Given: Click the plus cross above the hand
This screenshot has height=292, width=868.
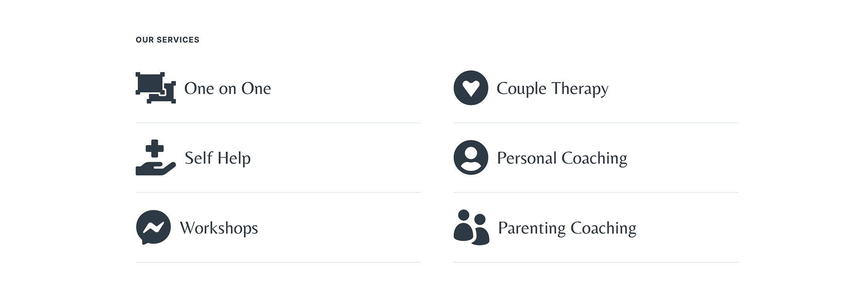Looking at the screenshot, I should pos(155,148).
